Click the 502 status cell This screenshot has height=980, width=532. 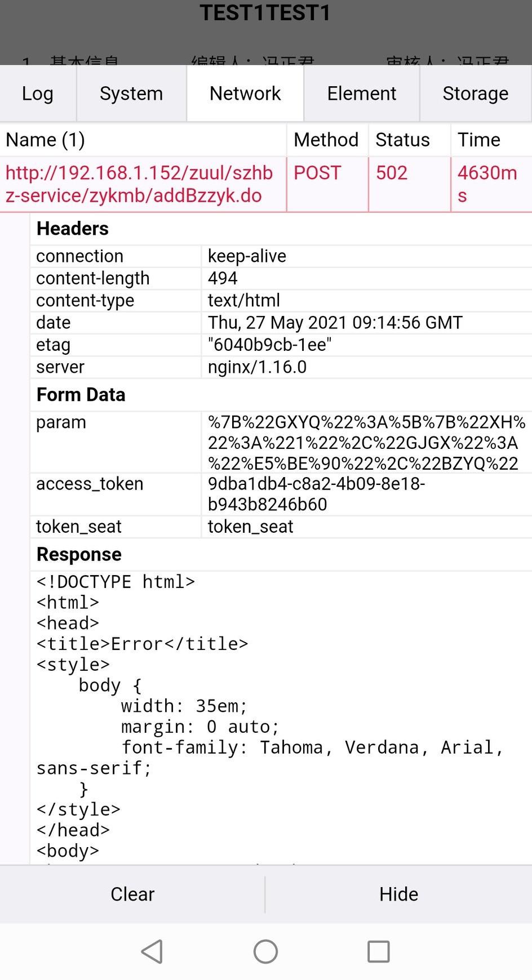pos(410,184)
